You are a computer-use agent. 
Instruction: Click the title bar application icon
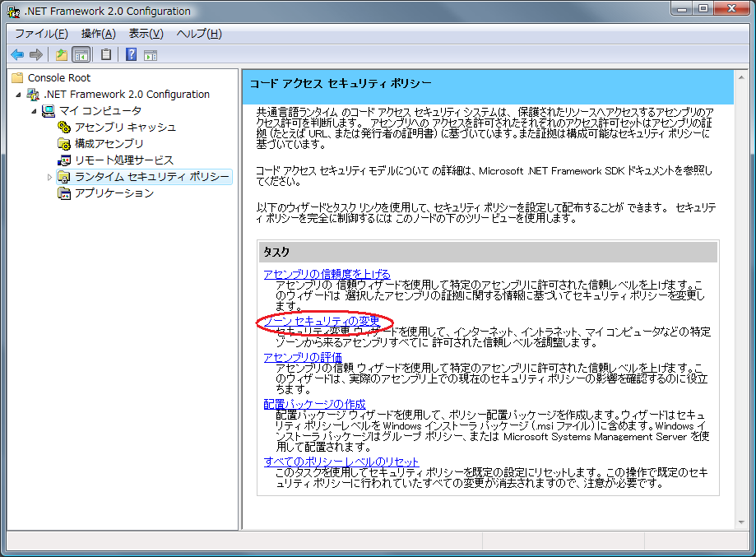13,11
